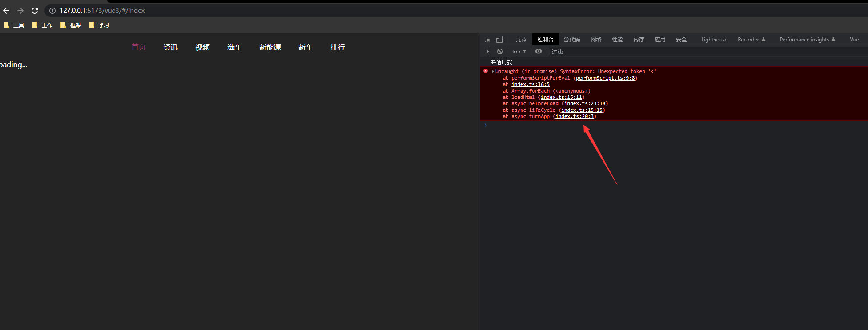
Task: Switch to 应用 DevTools tab
Action: pos(660,40)
